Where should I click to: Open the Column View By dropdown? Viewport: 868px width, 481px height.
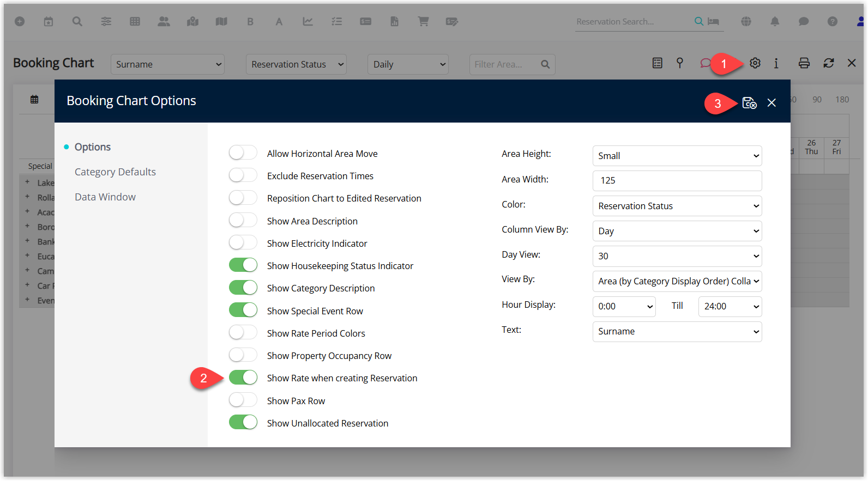click(x=677, y=231)
